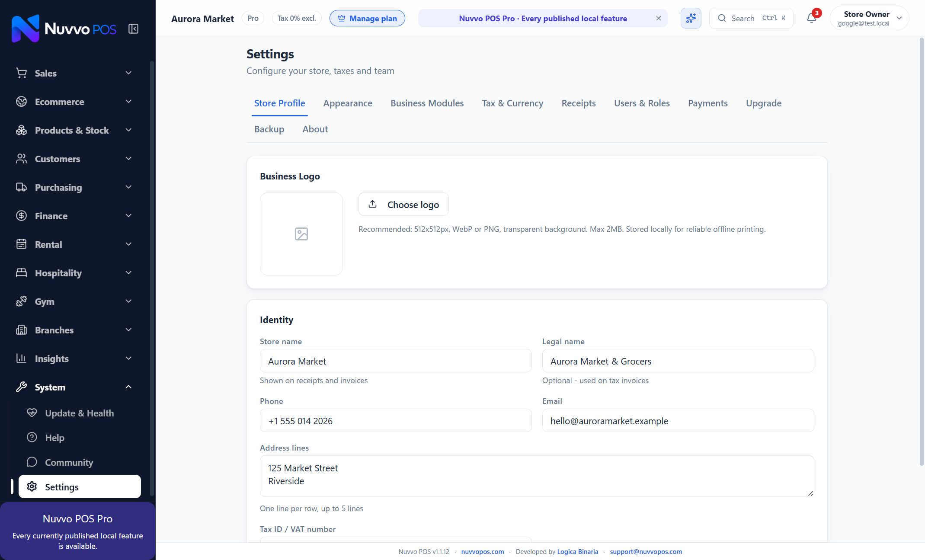
Task: Click the Gym dumbbell icon
Action: (x=21, y=301)
